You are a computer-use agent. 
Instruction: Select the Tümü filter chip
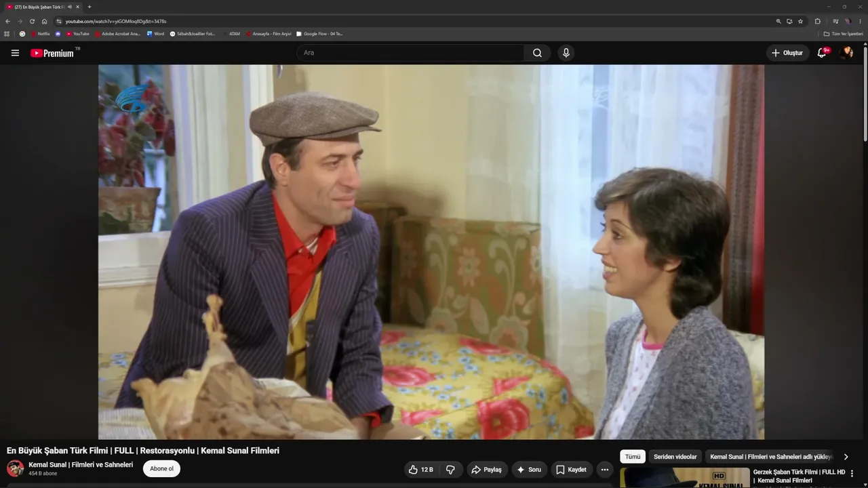(x=633, y=457)
